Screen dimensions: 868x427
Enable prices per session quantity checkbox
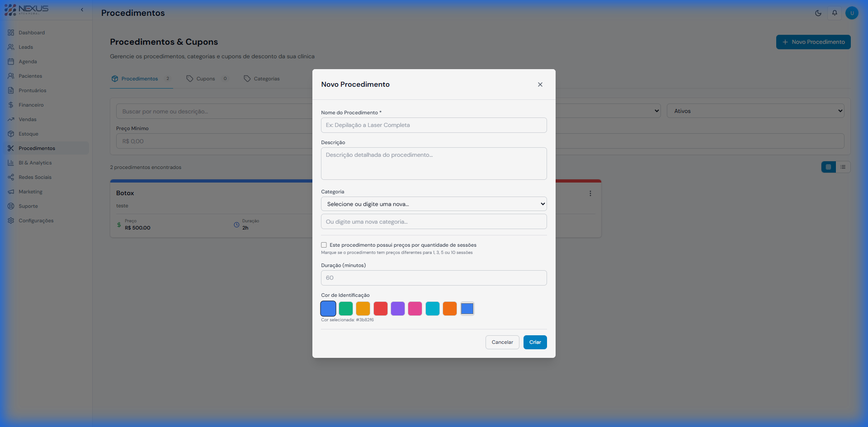tap(324, 244)
